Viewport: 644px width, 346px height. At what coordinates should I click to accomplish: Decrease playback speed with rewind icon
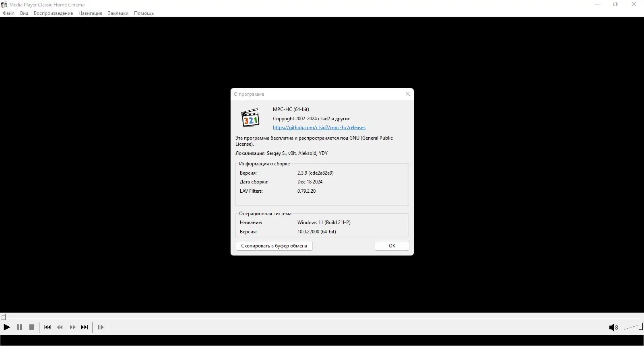(60, 327)
